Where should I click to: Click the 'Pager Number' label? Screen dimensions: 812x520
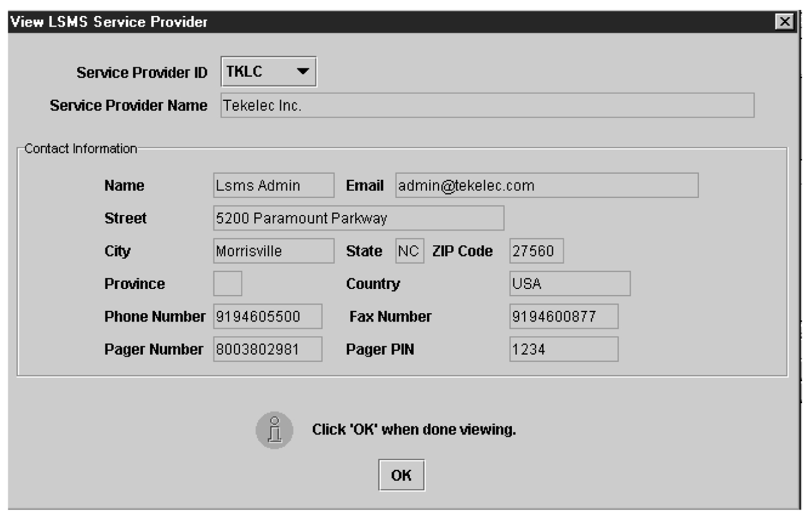tap(154, 350)
